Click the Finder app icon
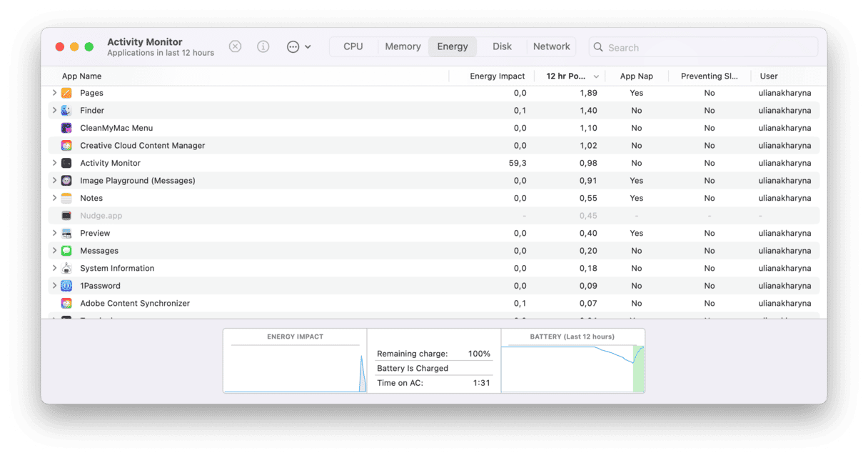Image resolution: width=868 pixels, height=458 pixels. (x=66, y=111)
